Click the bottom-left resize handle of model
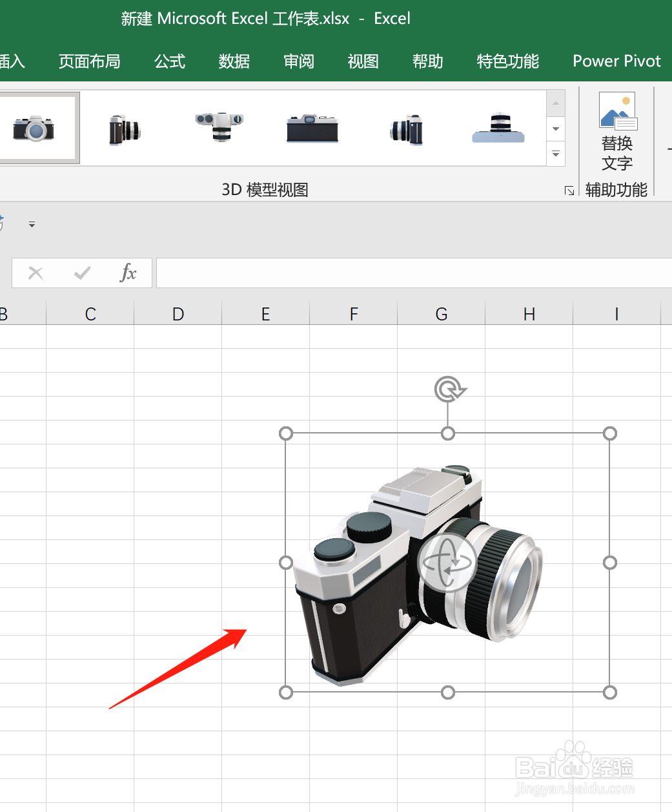This screenshot has width=672, height=812. click(286, 692)
